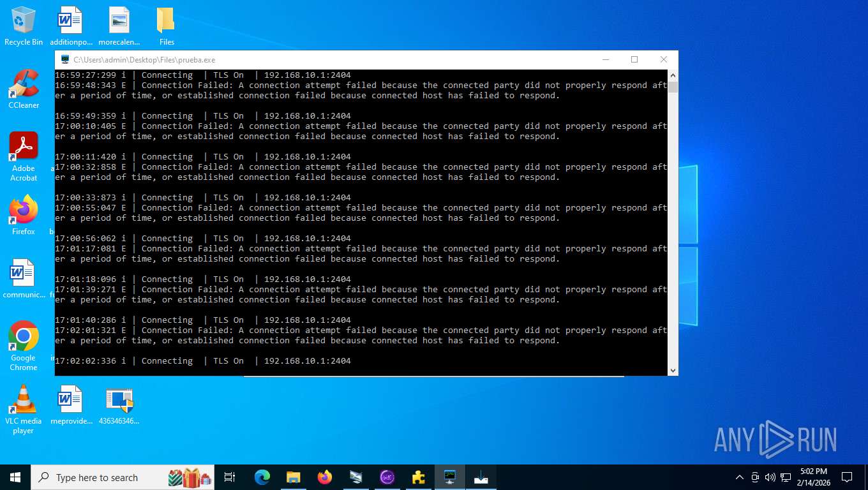868x490 pixels.
Task: Click the camera recording tray icon
Action: pos(755,477)
